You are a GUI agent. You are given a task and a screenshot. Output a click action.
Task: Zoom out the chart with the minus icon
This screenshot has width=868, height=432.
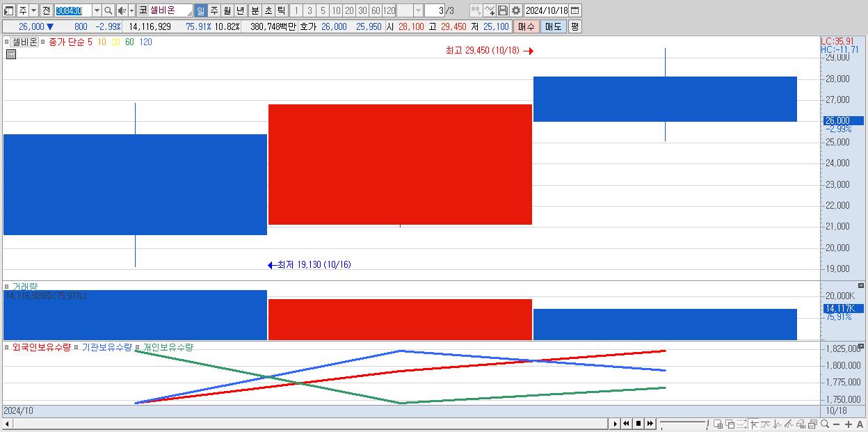[x=836, y=424]
